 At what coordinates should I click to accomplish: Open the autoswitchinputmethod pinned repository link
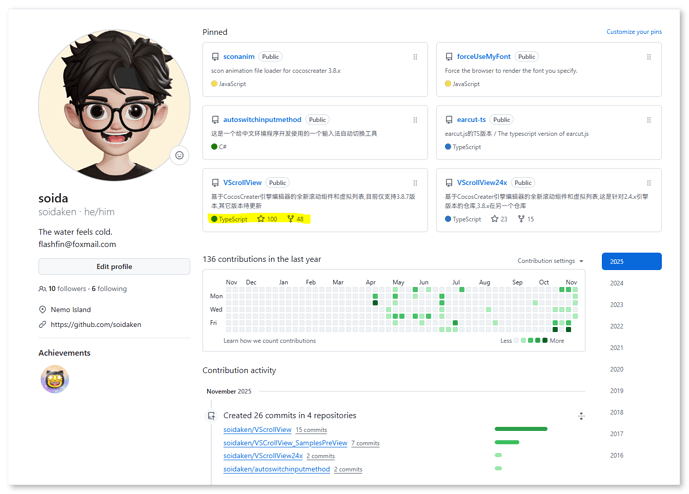(262, 120)
